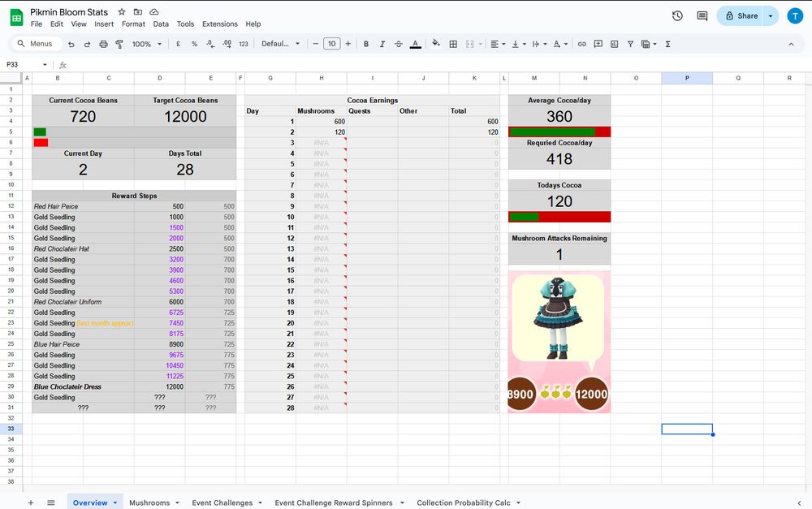This screenshot has height=509, width=812.
Task: Open font family Default dropdown
Action: click(x=280, y=44)
